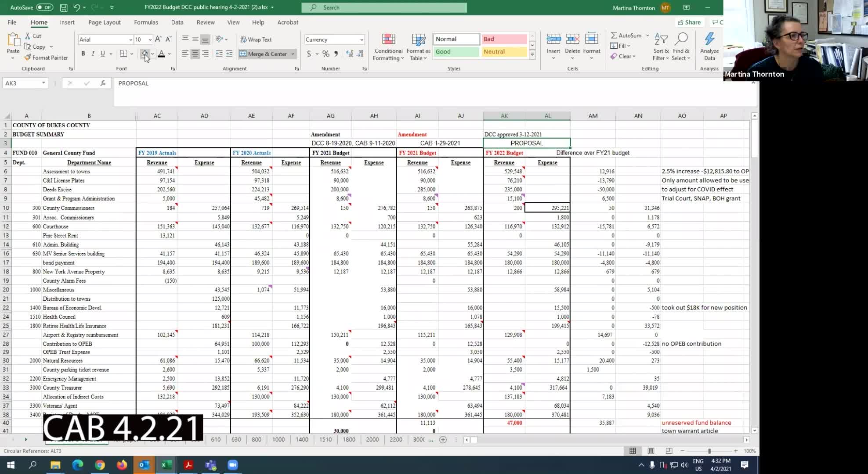Open the Clear dropdown
868x474 pixels.
click(623, 56)
